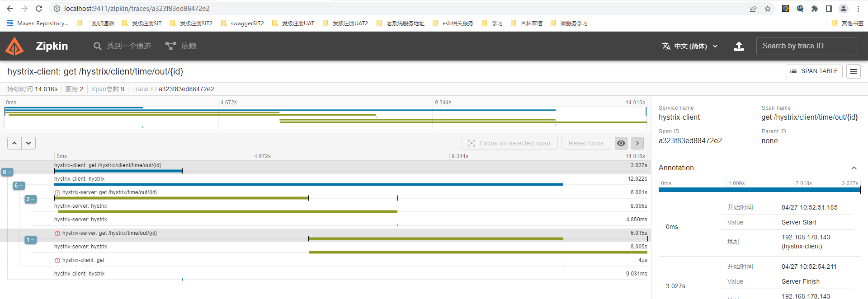
Task: Collapse the tree node labeled 6
Action: (19, 186)
